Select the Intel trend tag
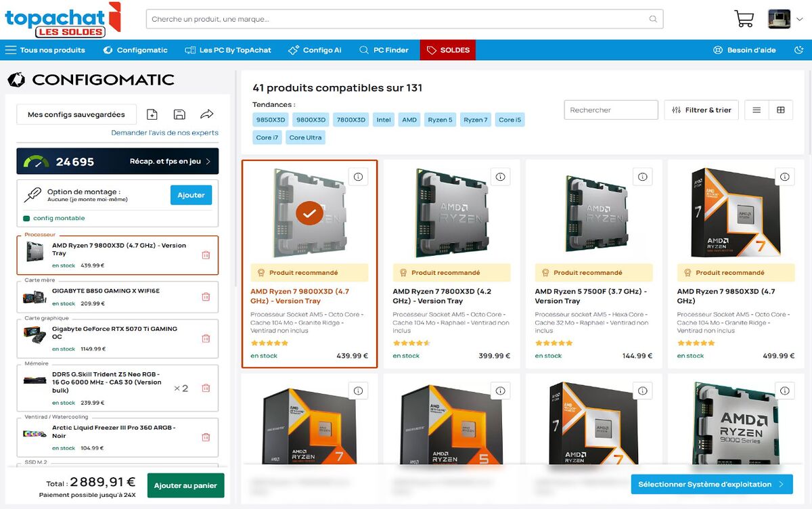Screen dimensions: 812x509 pos(384,120)
